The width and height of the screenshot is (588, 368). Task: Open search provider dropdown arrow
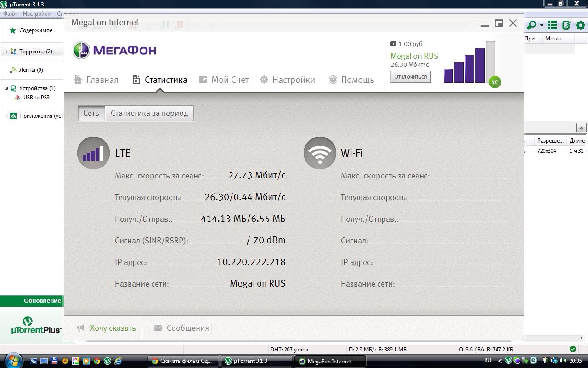pos(542,25)
